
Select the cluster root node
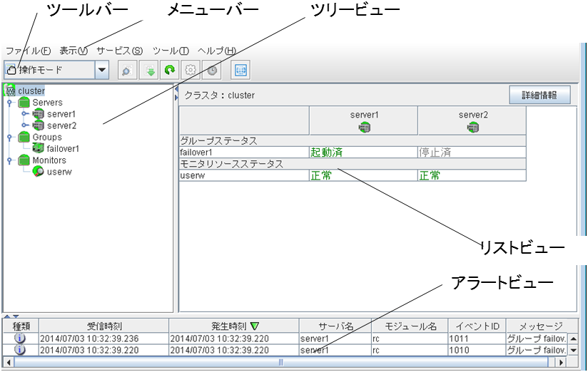pyautogui.click(x=31, y=91)
